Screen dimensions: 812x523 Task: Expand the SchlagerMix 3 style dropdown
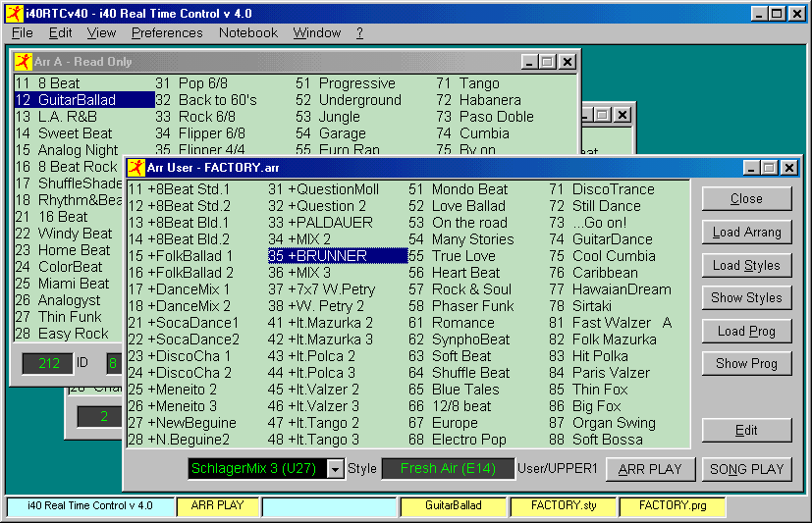point(335,469)
